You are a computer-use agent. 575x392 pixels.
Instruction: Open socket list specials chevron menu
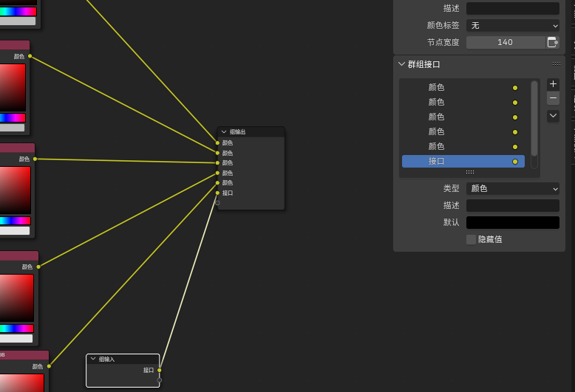553,116
